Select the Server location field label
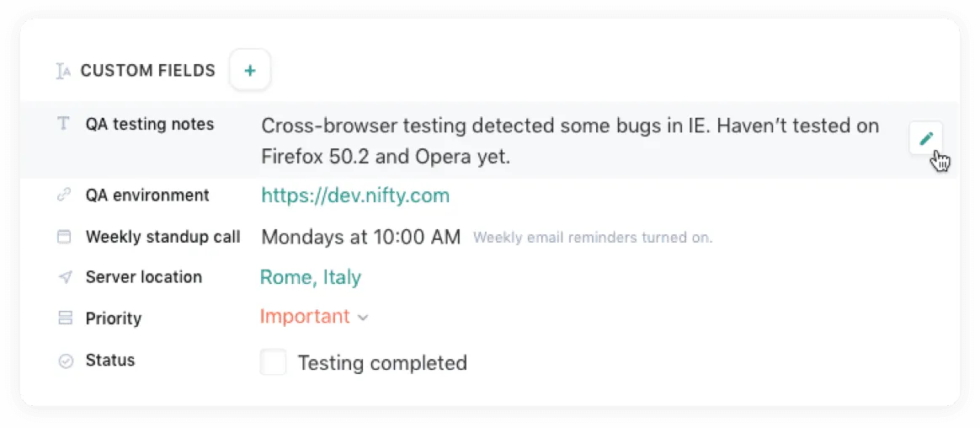Viewport: 980px width, 428px height. coord(144,277)
